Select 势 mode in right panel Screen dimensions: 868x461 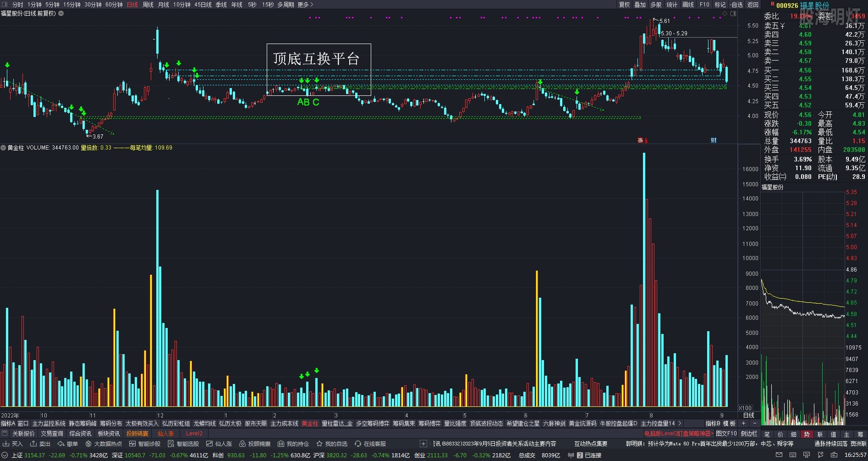pyautogui.click(x=807, y=434)
